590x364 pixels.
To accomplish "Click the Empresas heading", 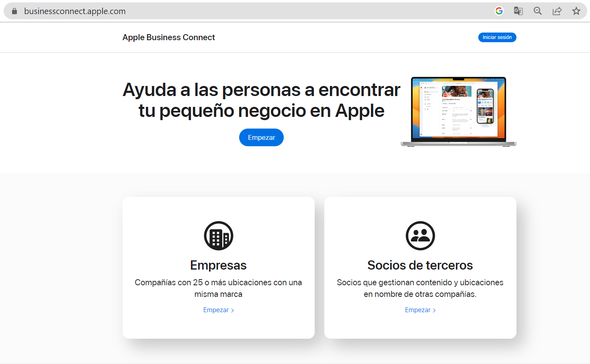I will tap(218, 265).
